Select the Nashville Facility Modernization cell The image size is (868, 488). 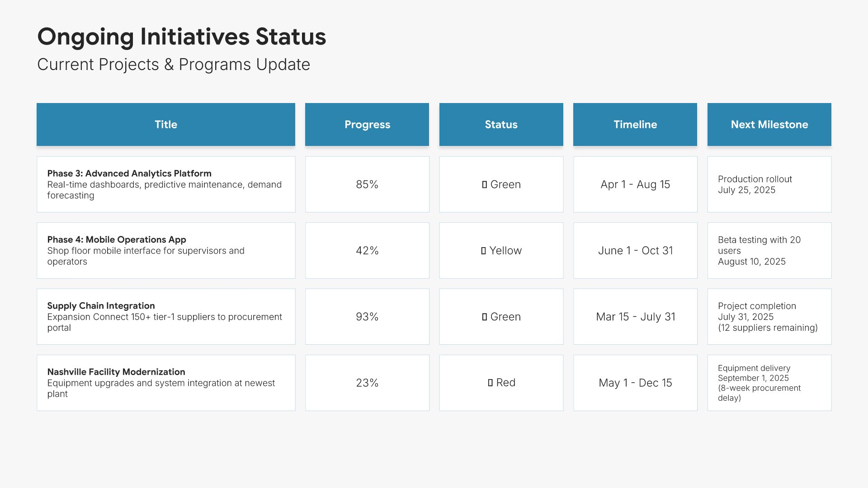pos(165,383)
